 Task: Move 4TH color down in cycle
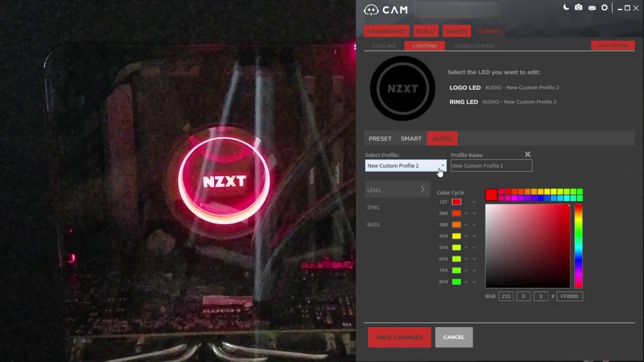point(474,236)
